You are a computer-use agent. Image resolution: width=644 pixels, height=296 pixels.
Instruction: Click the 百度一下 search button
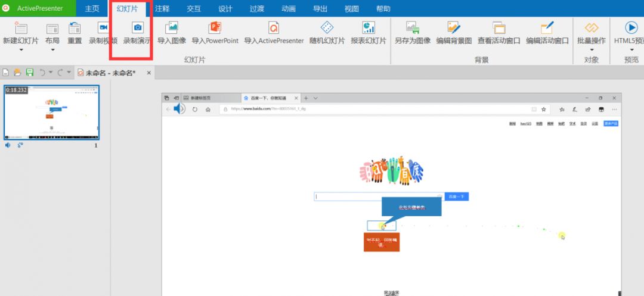click(456, 197)
